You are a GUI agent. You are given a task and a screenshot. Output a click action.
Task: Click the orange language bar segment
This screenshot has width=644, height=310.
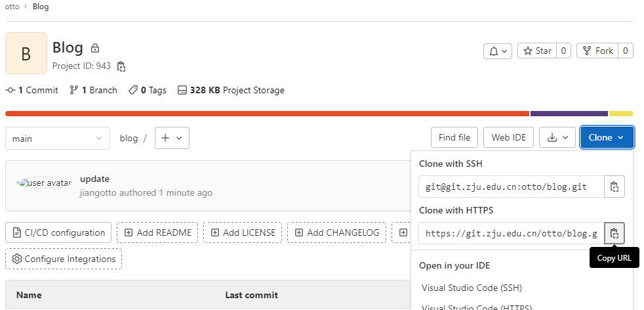tap(262, 114)
